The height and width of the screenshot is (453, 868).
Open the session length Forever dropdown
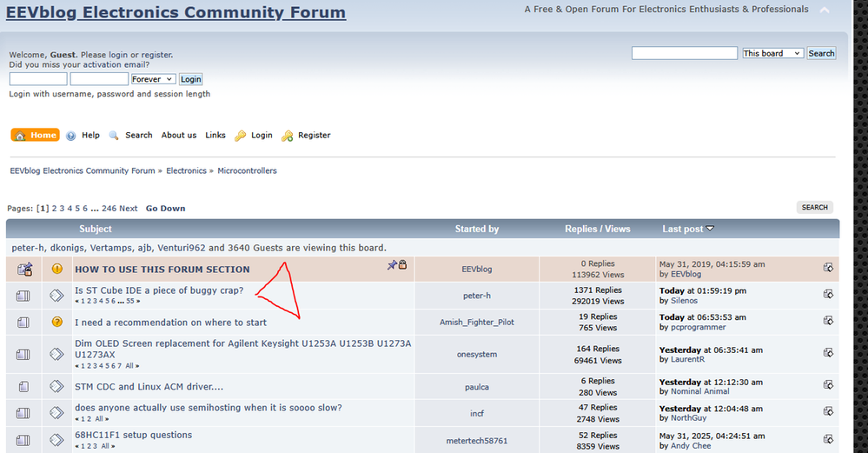(x=153, y=79)
